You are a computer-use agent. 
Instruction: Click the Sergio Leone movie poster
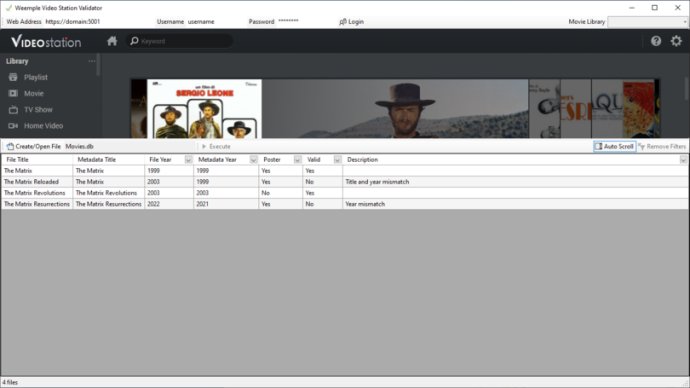(x=204, y=109)
